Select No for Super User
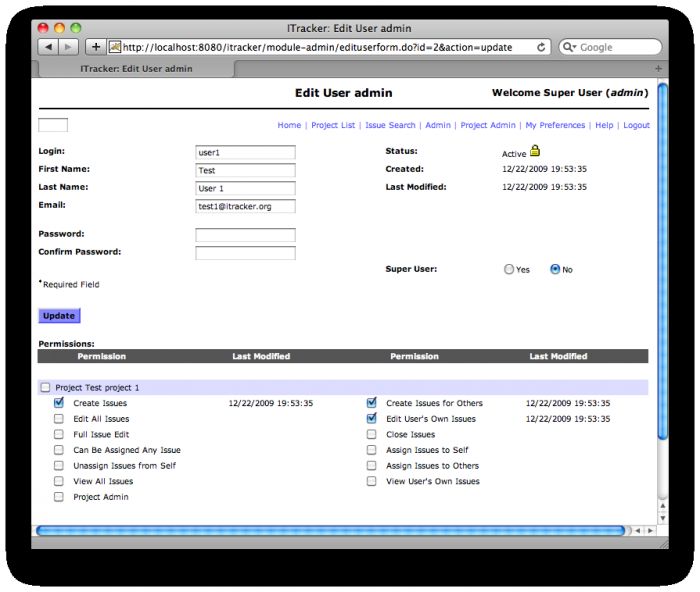The image size is (700, 592). click(x=555, y=269)
